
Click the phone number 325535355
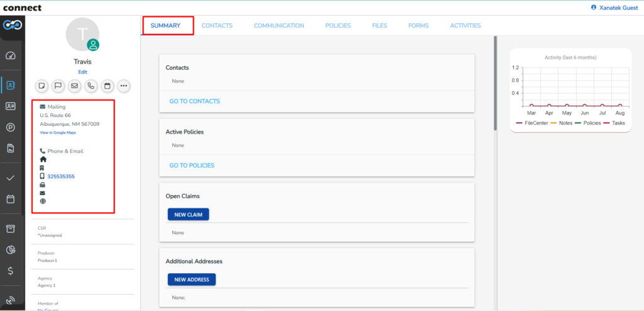[x=61, y=176]
